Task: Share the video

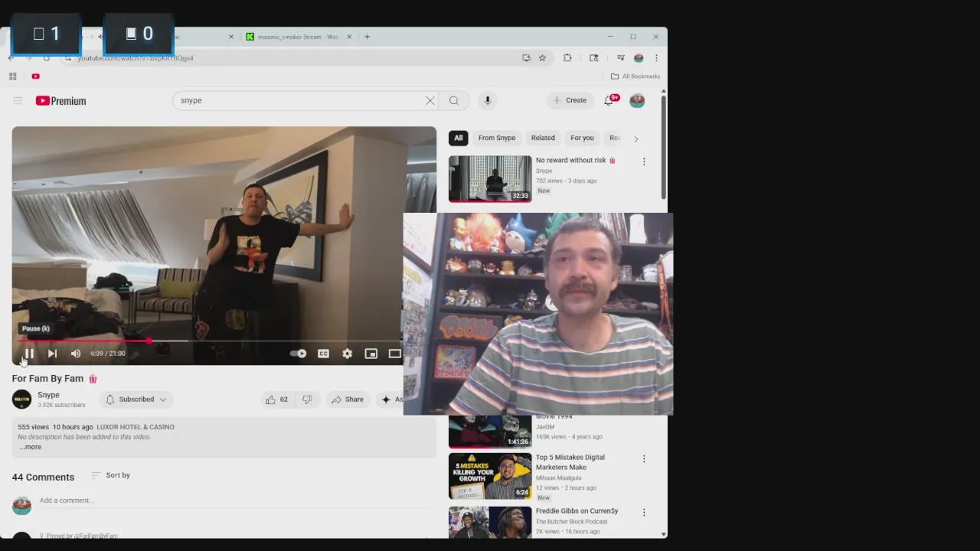Action: coord(347,399)
